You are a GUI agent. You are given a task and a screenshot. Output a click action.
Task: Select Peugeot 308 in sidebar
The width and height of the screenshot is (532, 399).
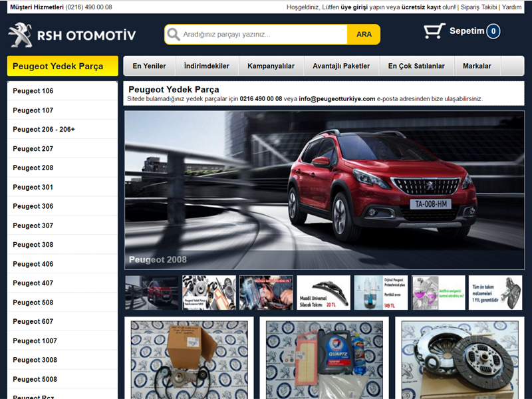coord(63,244)
